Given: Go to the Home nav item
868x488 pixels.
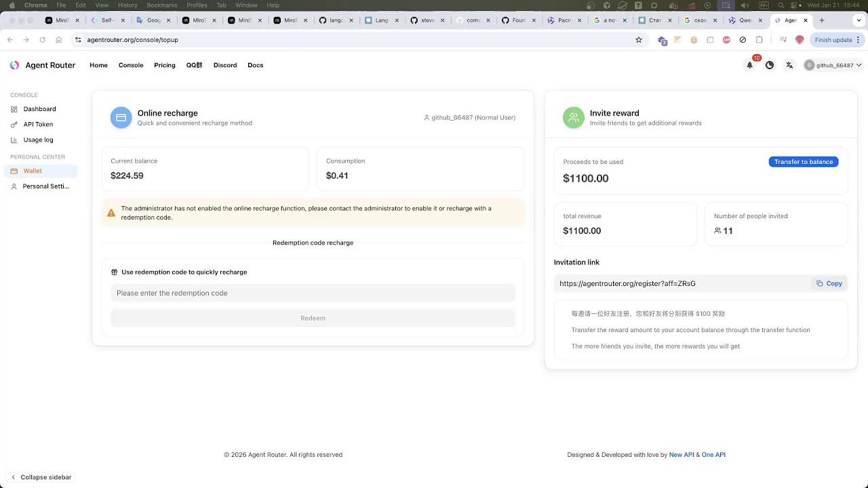Looking at the screenshot, I should 98,65.
